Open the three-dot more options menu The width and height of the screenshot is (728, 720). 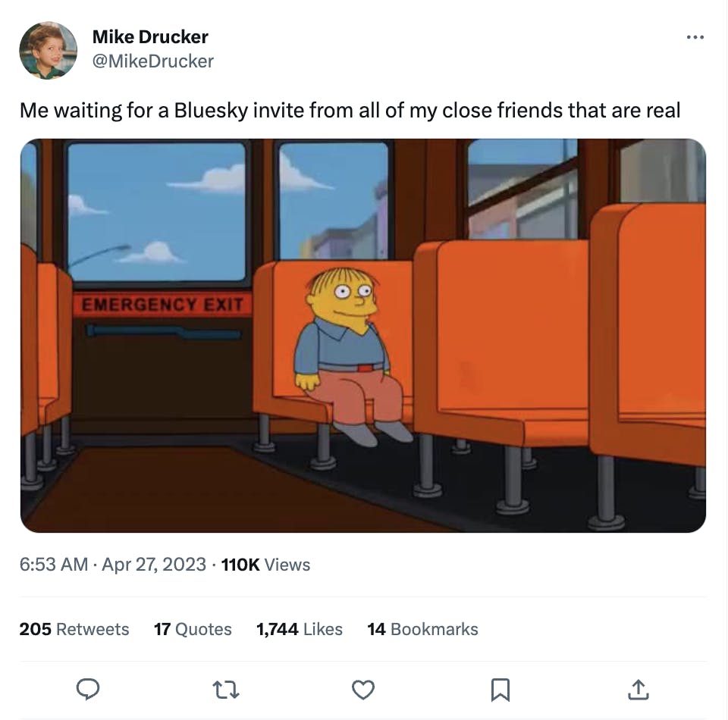tap(695, 37)
